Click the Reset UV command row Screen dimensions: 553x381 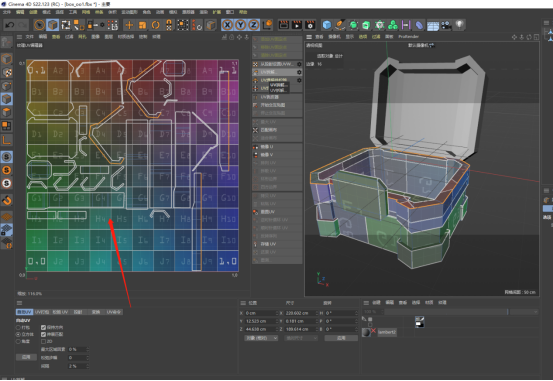click(277, 212)
